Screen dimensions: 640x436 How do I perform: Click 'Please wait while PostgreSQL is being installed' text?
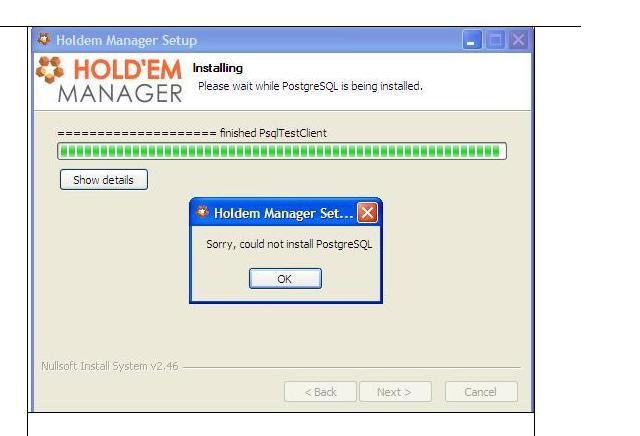click(x=310, y=87)
